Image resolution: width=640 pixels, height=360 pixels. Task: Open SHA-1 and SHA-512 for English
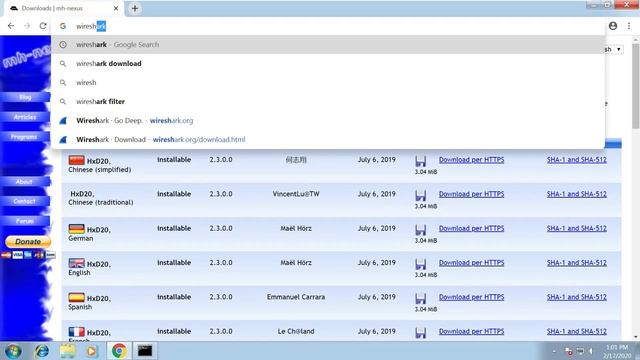point(577,262)
